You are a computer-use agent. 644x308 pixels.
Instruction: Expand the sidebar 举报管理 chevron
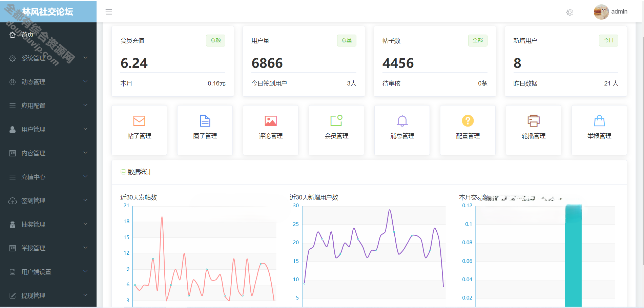pos(85,248)
